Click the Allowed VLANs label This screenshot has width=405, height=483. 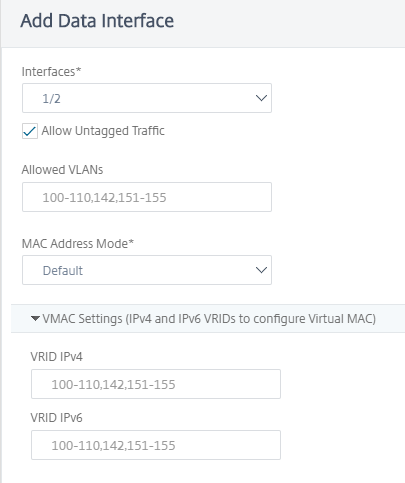click(62, 170)
